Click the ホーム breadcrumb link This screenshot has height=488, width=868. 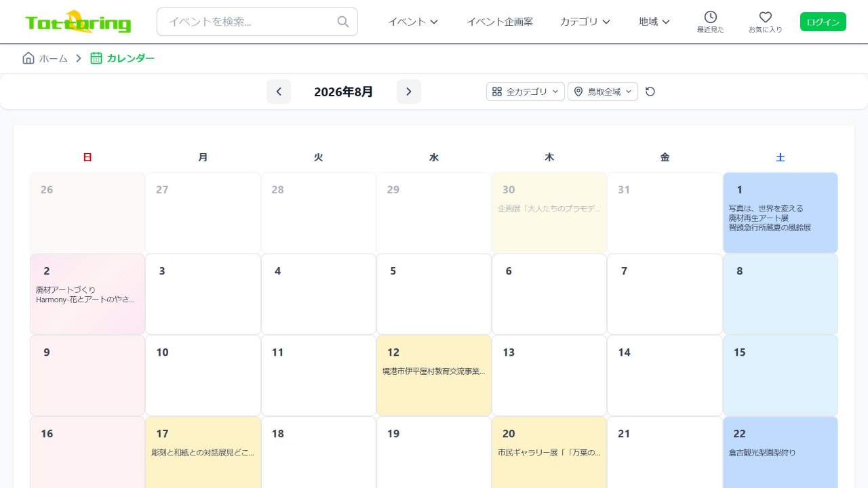[54, 58]
